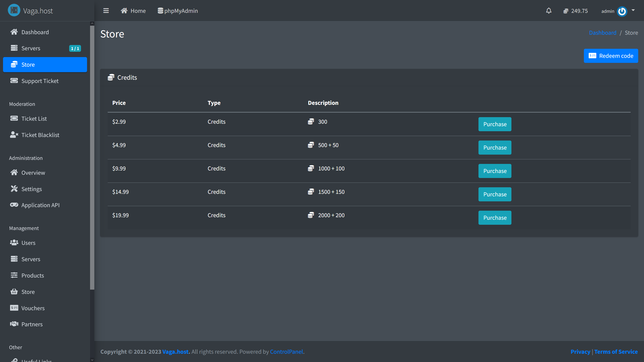Viewport: 644px width, 362px height.
Task: Expand the admin user dropdown arrow
Action: tap(633, 10)
